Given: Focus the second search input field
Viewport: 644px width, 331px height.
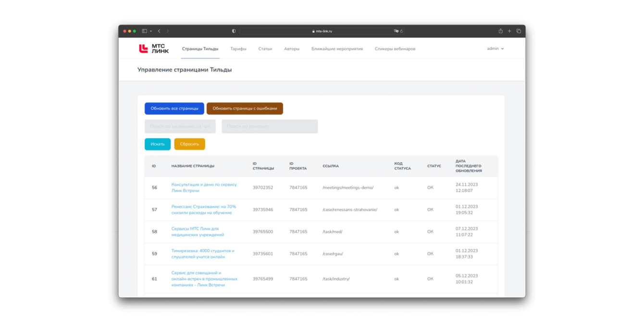Looking at the screenshot, I should click(270, 127).
